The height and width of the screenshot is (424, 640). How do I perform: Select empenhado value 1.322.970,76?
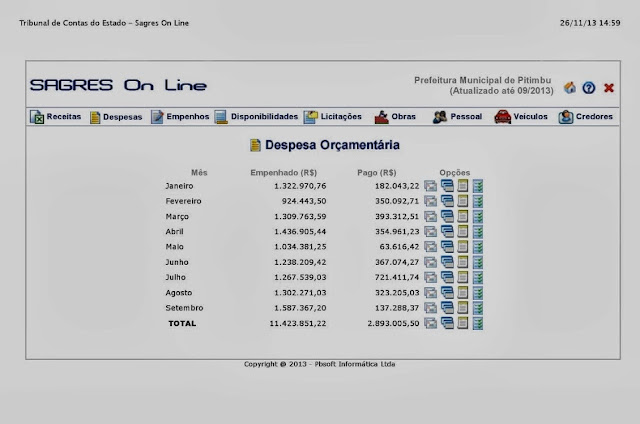coord(300,186)
